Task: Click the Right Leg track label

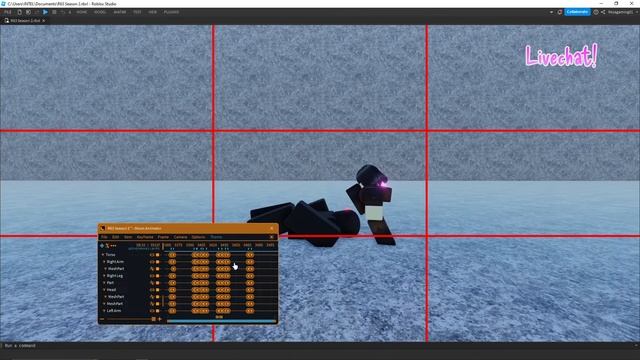Action: [x=115, y=276]
